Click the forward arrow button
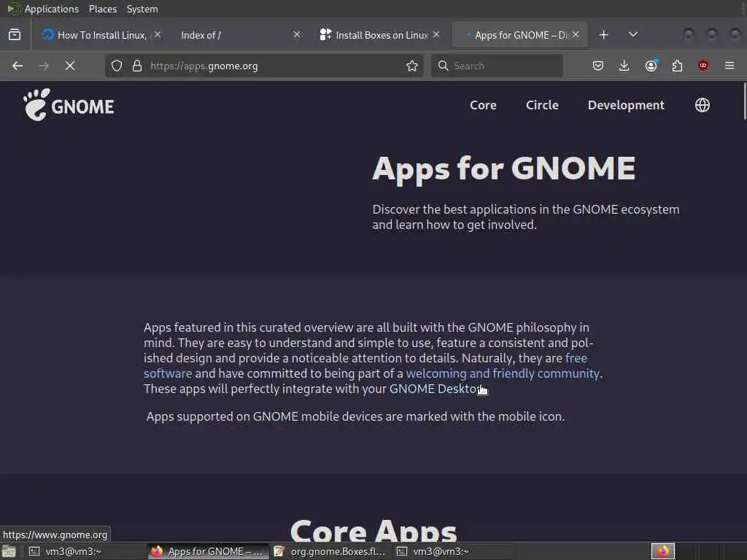 (x=43, y=66)
